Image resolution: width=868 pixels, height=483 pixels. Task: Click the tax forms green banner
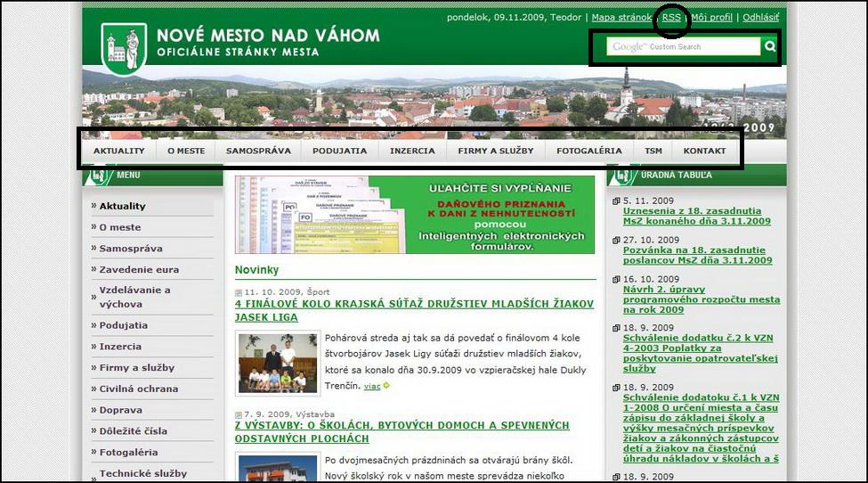pyautogui.click(x=415, y=215)
